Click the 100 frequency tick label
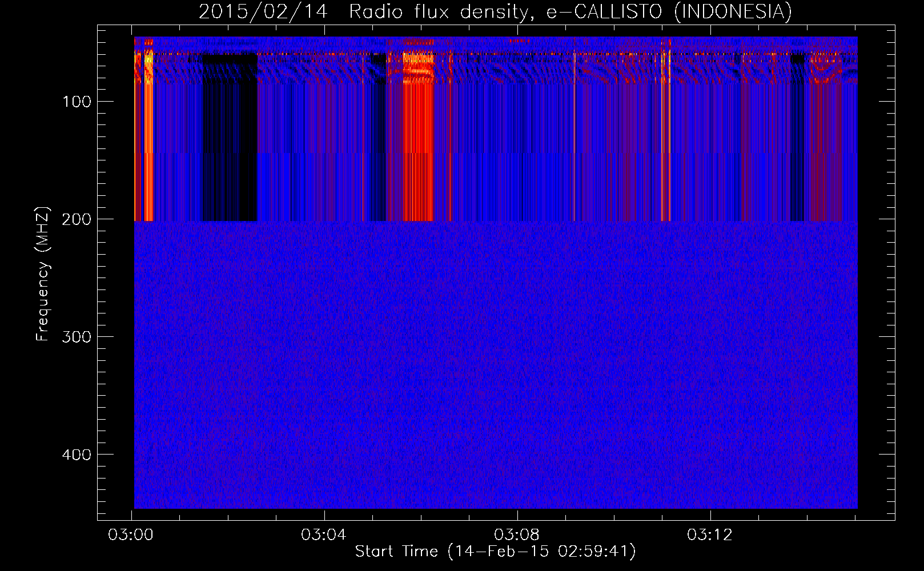924x571 pixels. click(77, 102)
